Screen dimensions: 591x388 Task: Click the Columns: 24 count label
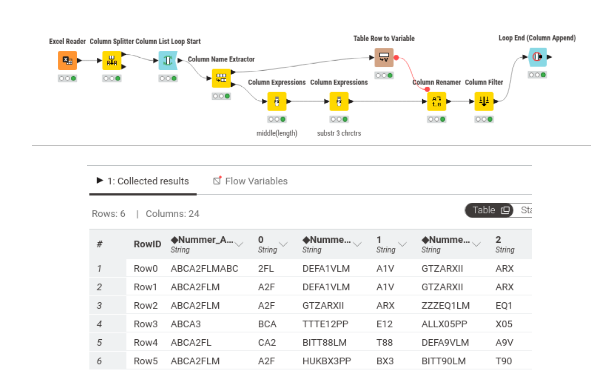click(172, 214)
